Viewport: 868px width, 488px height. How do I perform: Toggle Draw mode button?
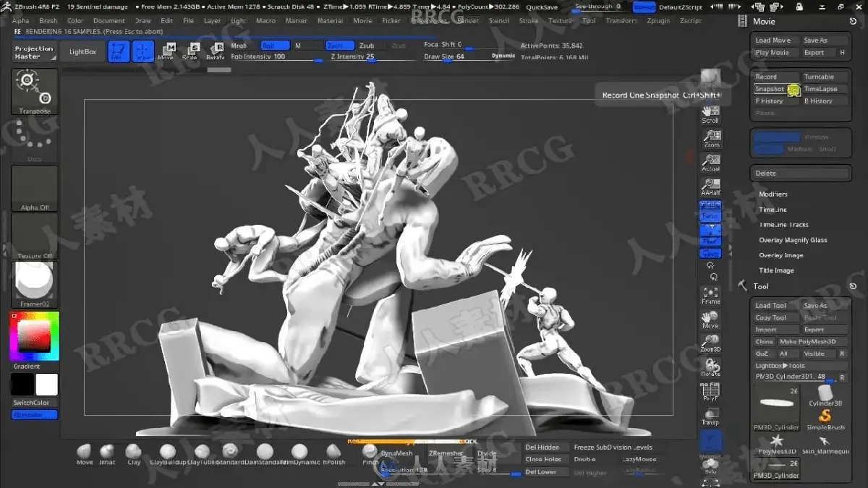(x=143, y=51)
